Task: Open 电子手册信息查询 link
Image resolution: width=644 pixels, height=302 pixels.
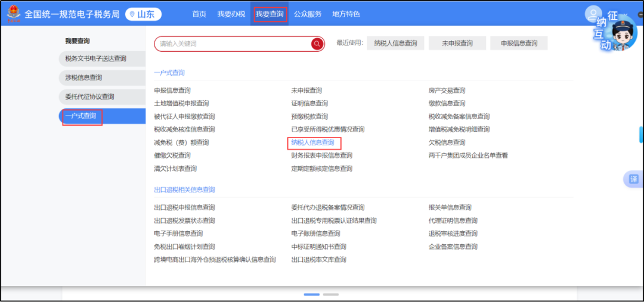Action: 178,233
